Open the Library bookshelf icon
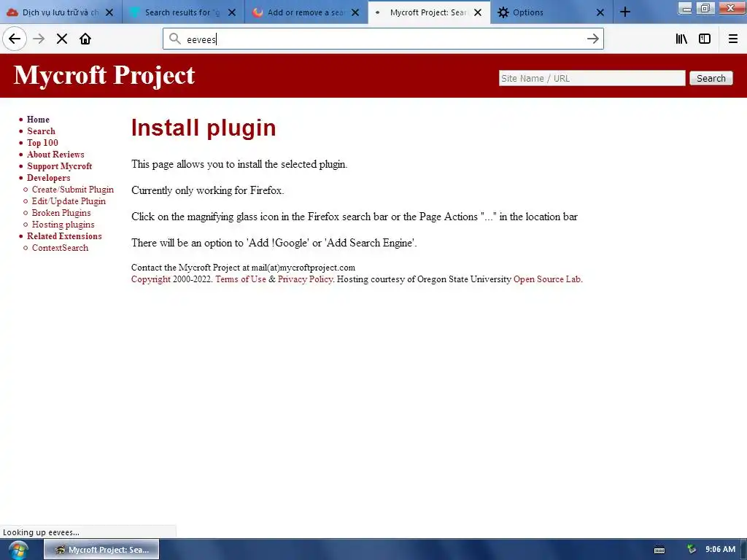Viewport: 747px width, 560px height. click(681, 39)
